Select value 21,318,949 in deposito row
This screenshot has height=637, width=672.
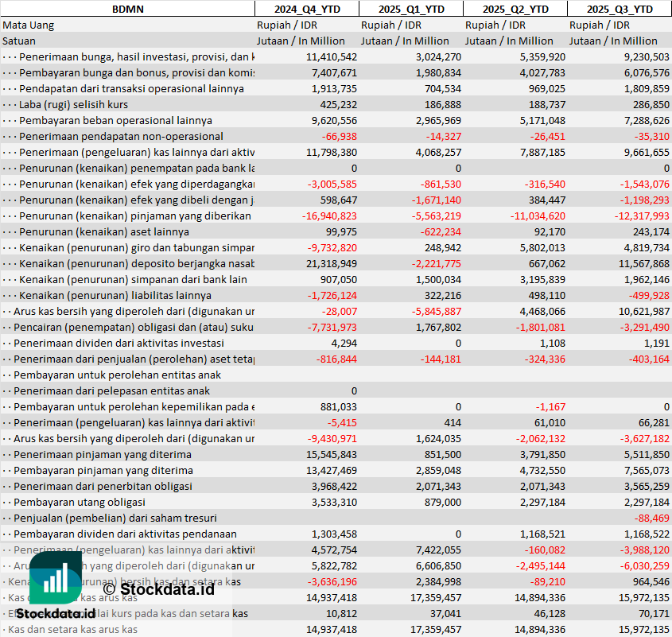click(x=332, y=263)
